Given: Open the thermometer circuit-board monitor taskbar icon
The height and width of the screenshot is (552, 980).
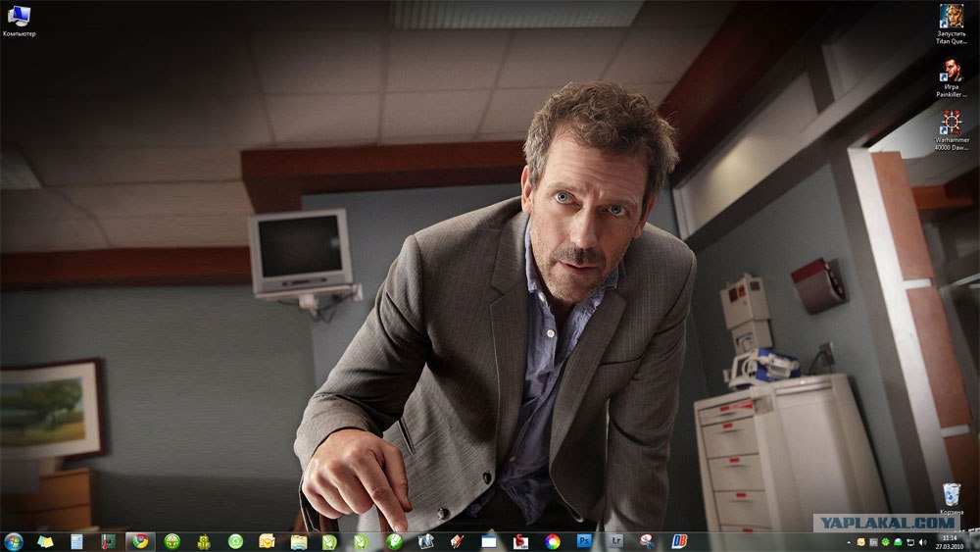Looking at the screenshot, I should pyautogui.click(x=108, y=541).
